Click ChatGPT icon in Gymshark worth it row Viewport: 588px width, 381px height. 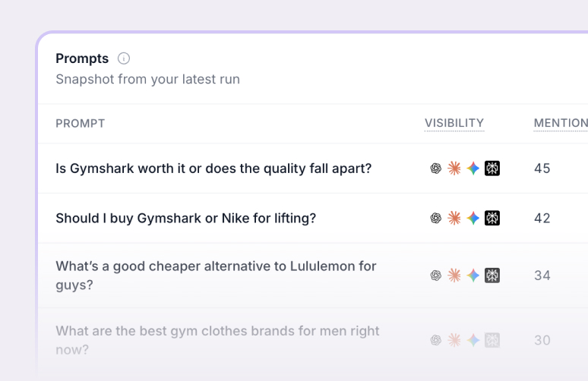click(436, 168)
